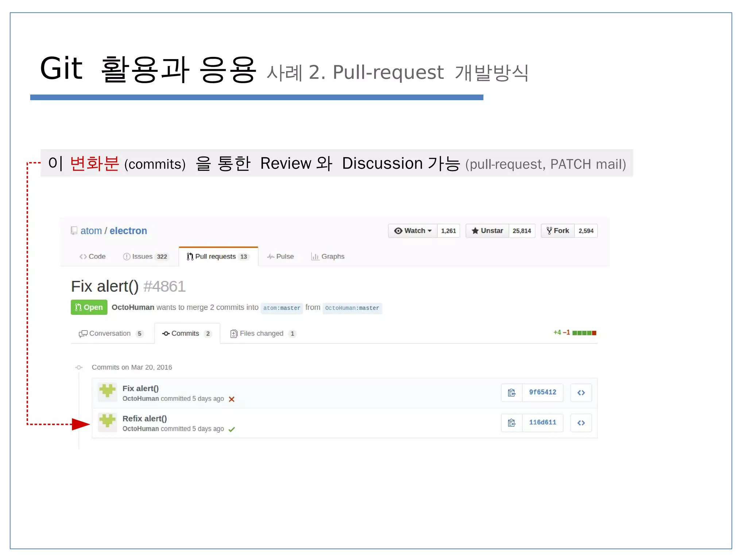Click the Pull requests count badge 13

244,257
